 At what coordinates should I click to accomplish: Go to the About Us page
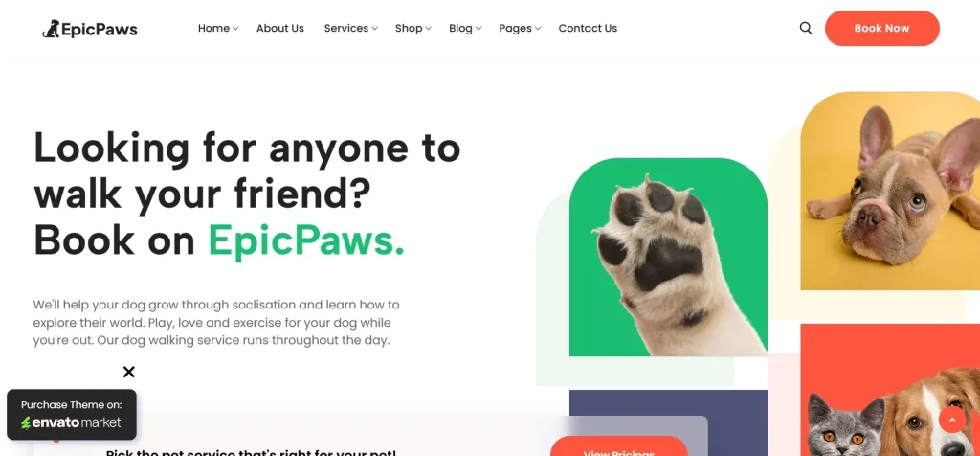[280, 28]
